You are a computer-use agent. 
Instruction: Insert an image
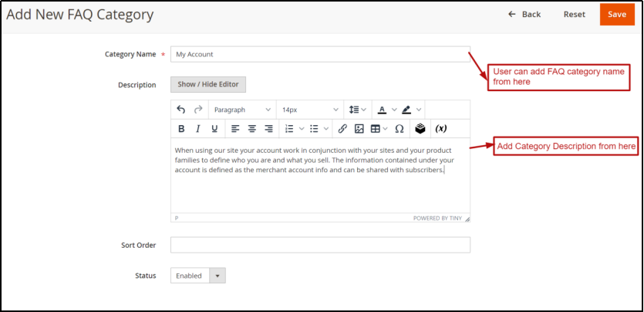[359, 129]
